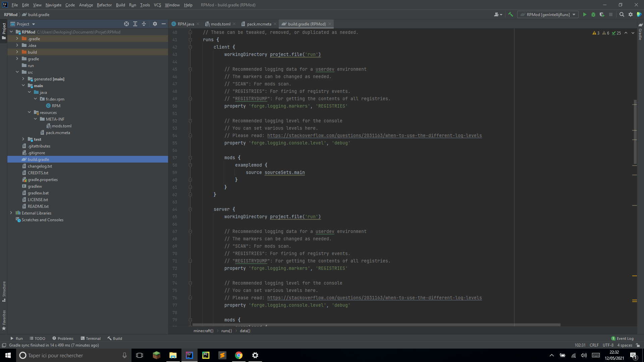The image size is (644, 362).
Task: Click the green Run button
Action: pyautogui.click(x=585, y=14)
